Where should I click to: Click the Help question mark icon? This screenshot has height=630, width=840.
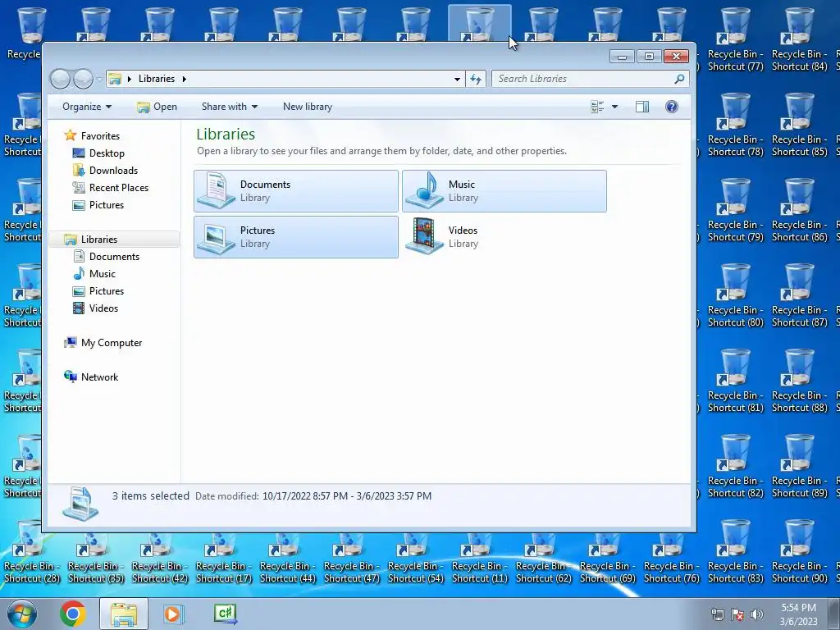tap(671, 107)
